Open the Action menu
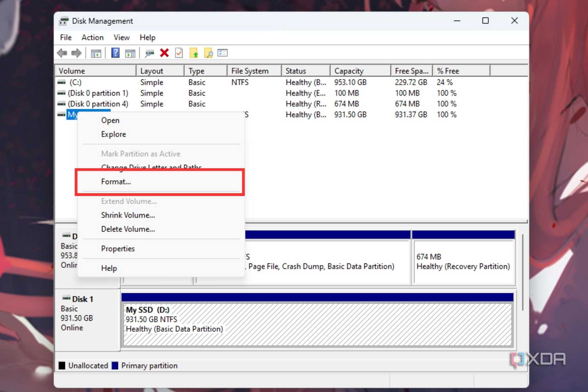This screenshot has width=588, height=392. (92, 37)
